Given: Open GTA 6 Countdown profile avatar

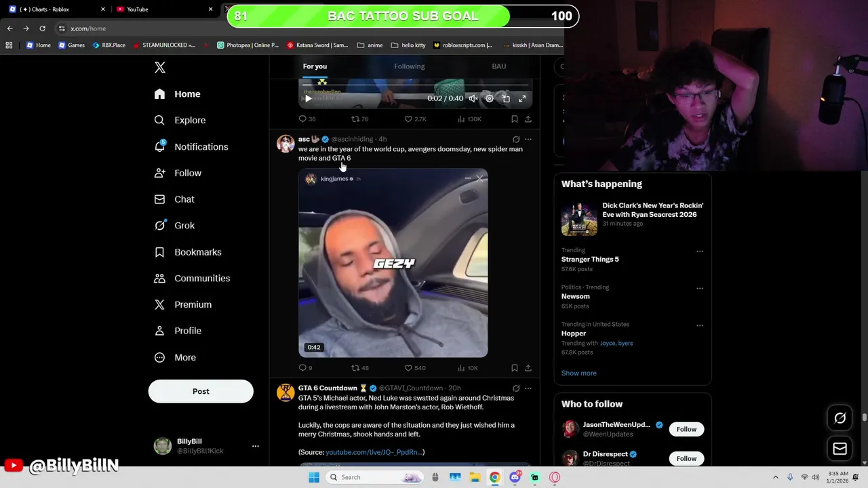Looking at the screenshot, I should pyautogui.click(x=285, y=392).
